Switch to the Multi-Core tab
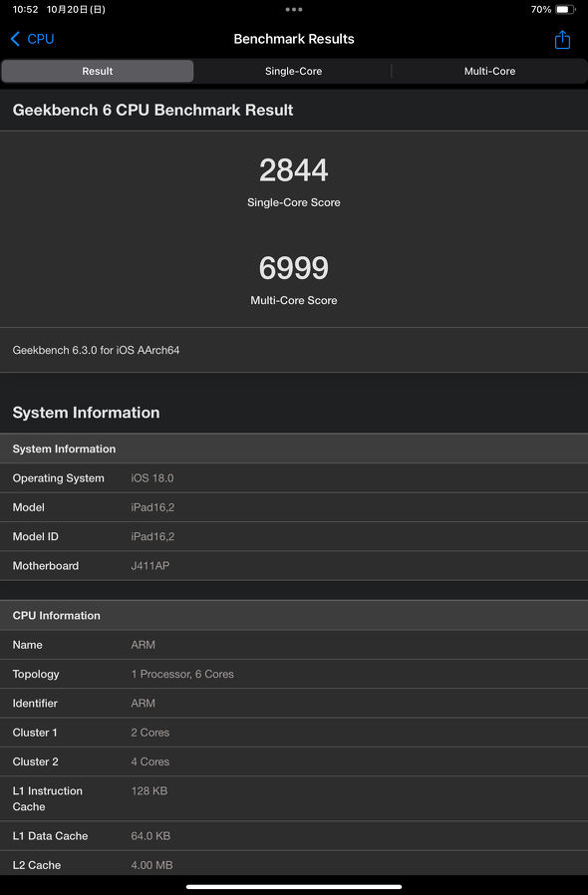This screenshot has width=588, height=895. [489, 72]
